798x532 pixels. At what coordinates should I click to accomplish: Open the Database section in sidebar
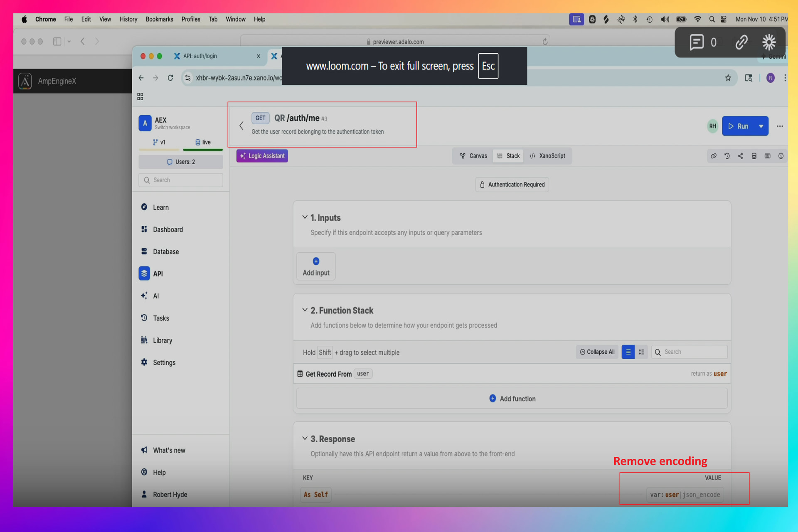click(x=165, y=251)
